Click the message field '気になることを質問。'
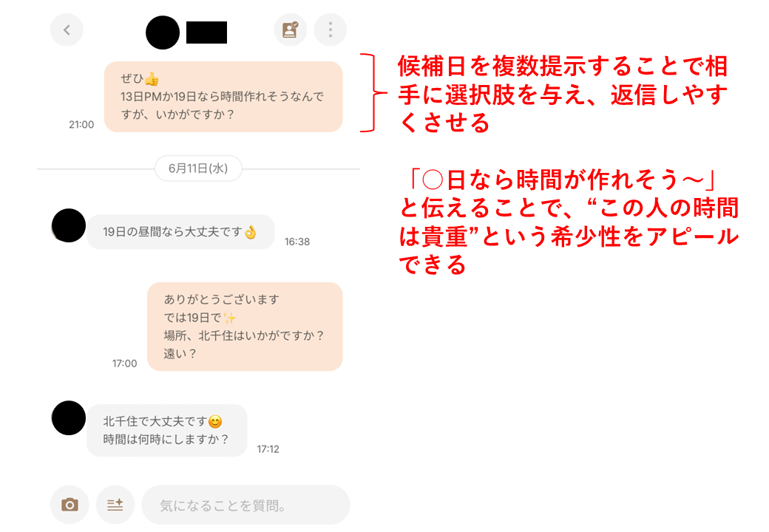 245,505
